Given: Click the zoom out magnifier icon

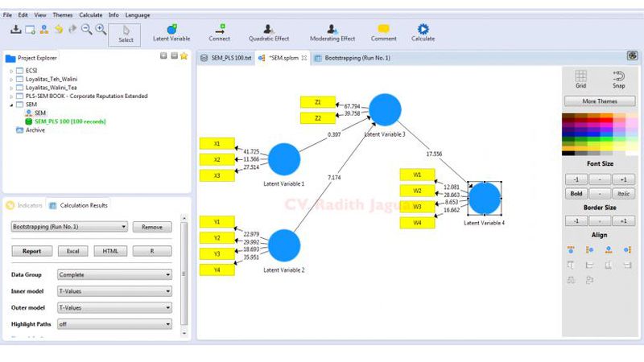Looking at the screenshot, I should pyautogui.click(x=86, y=29).
